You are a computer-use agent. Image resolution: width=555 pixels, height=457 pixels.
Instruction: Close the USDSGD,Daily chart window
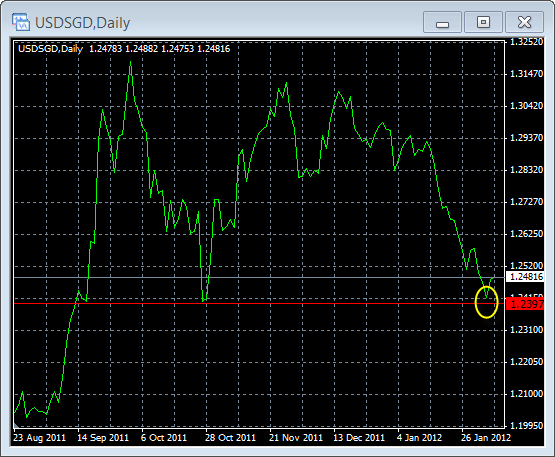point(524,22)
